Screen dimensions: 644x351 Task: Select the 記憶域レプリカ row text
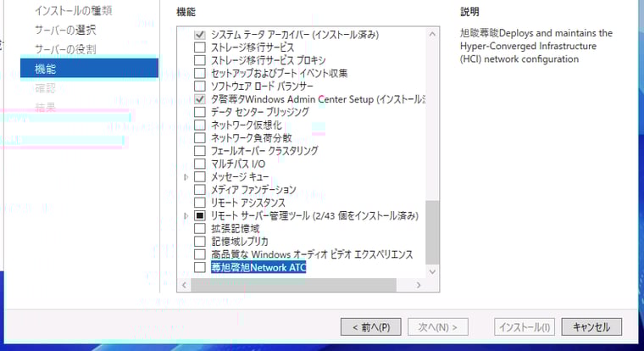[240, 242]
